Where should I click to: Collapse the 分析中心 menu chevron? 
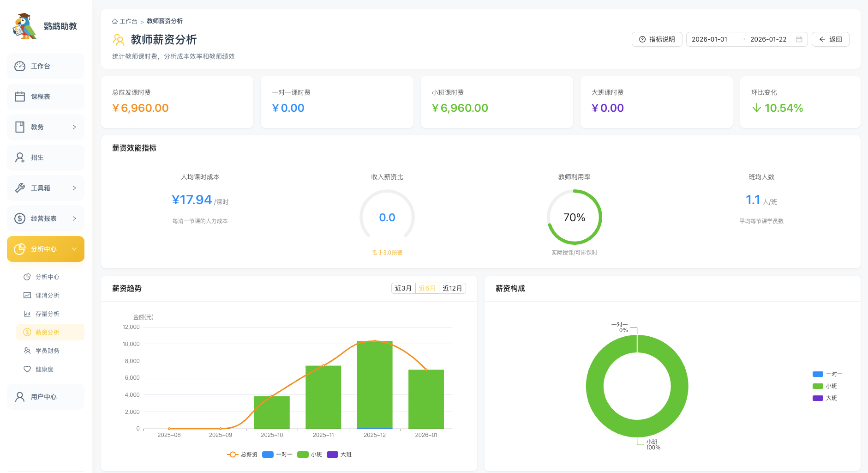(74, 249)
